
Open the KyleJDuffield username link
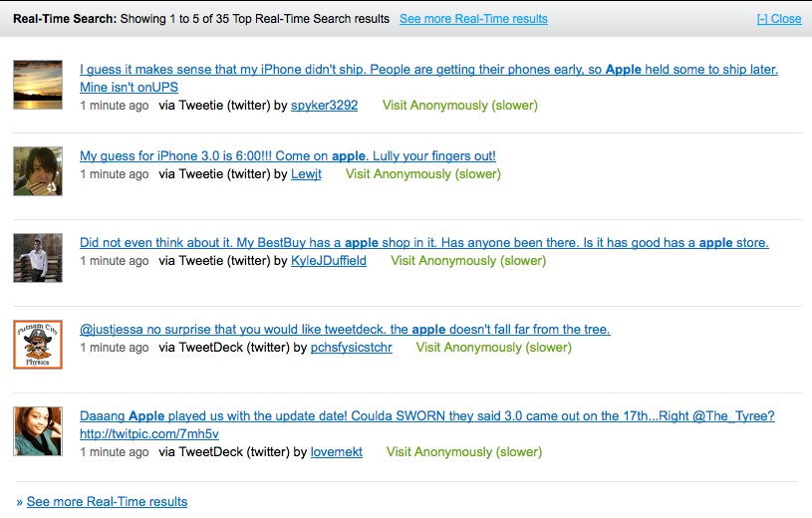point(329,261)
